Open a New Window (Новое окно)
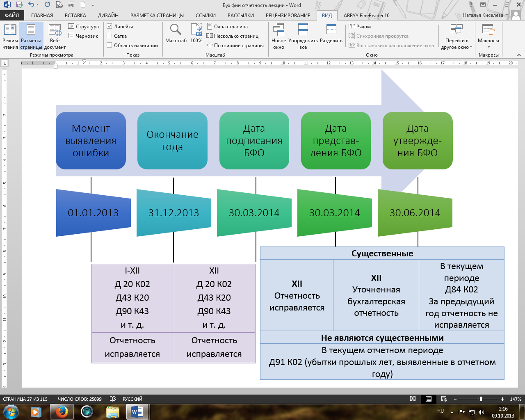525x420 pixels. (278, 37)
